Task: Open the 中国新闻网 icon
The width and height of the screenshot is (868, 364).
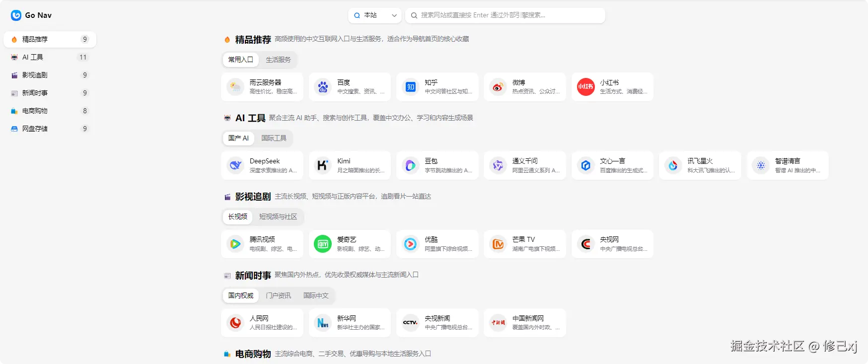Action: click(x=498, y=323)
